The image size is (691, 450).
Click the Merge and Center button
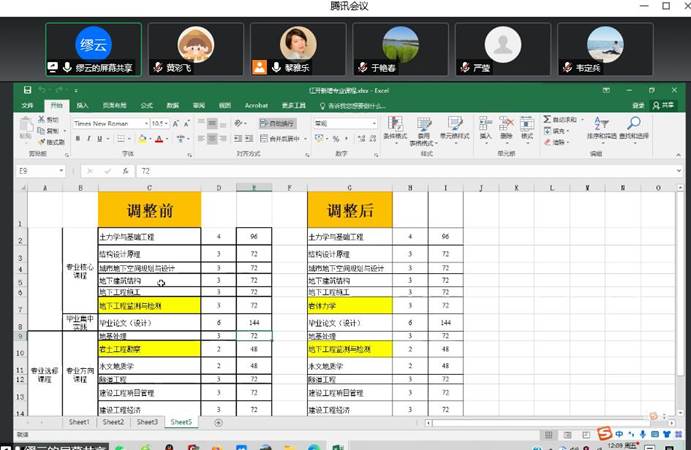(280, 139)
